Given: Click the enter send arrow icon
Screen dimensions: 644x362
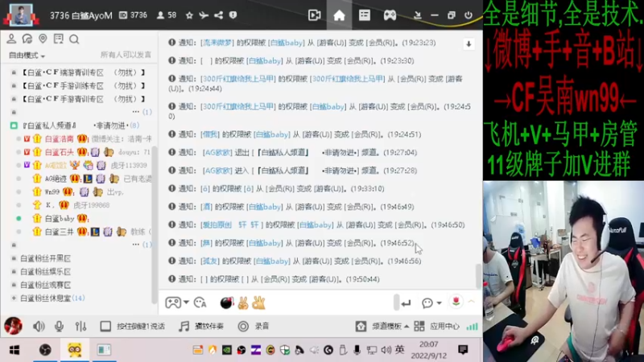Looking at the screenshot, I should coord(406,303).
